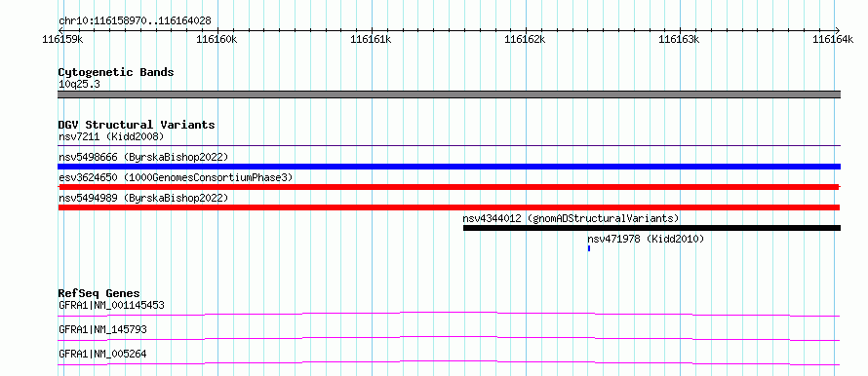Screen dimensions: 868x376
Task: Select the thin purple nsv7211 variant line
Action: pos(449,146)
